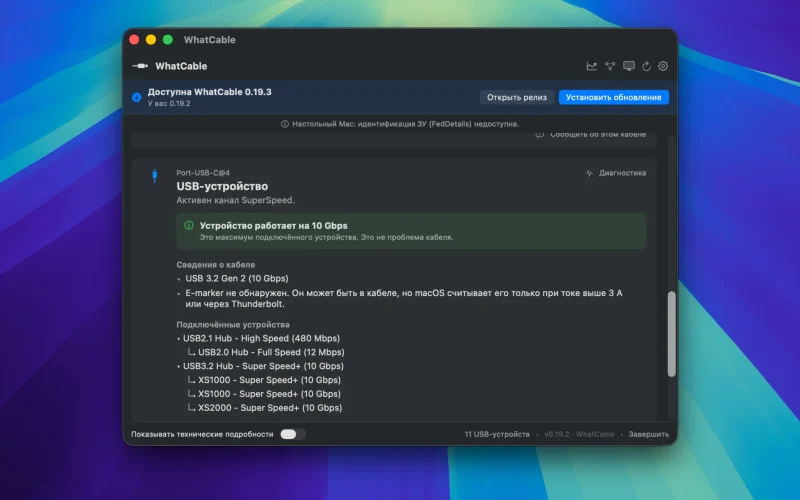The image size is (800, 500).
Task: Click the Показывать технические подробности label
Action: tap(202, 434)
